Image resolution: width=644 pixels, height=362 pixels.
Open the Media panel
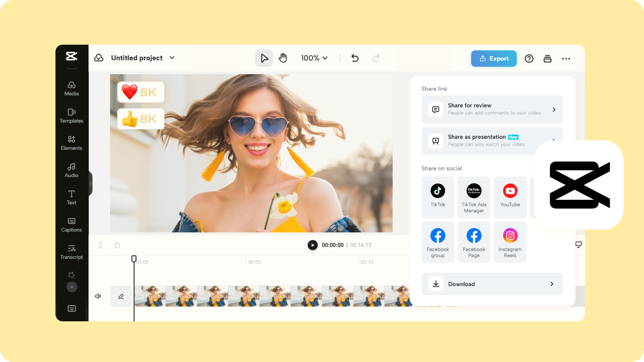(x=71, y=89)
